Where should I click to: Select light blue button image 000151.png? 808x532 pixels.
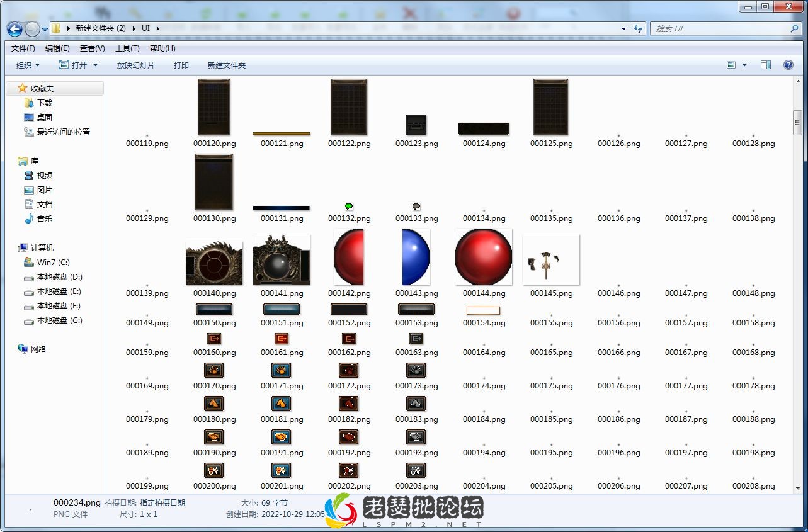pos(282,309)
